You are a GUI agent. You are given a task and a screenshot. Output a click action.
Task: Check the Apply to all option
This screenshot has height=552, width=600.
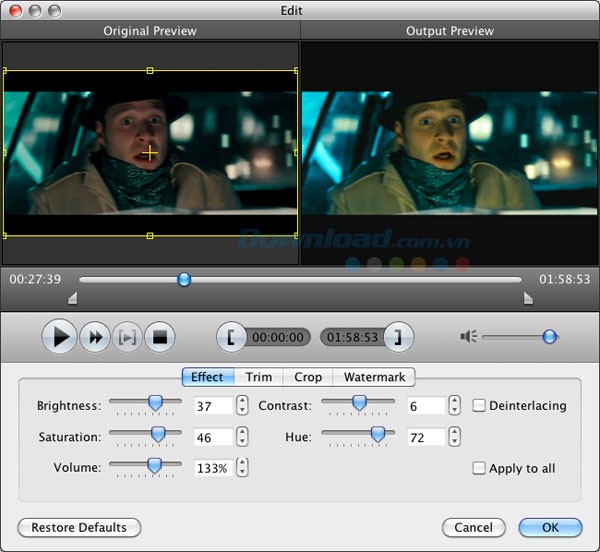click(x=479, y=468)
